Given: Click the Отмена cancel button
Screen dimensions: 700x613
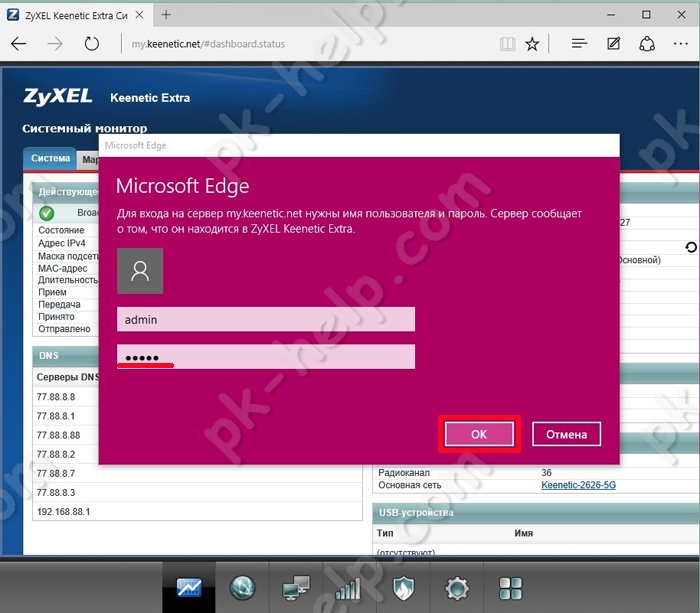Looking at the screenshot, I should pyautogui.click(x=566, y=434).
